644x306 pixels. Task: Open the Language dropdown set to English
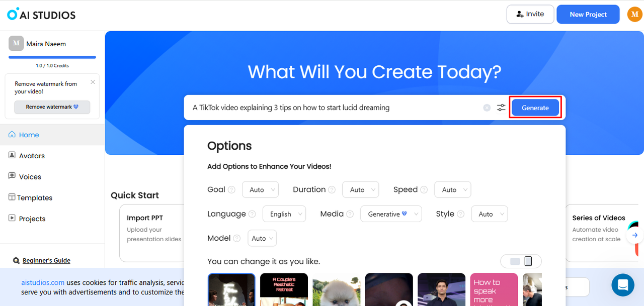(x=284, y=214)
